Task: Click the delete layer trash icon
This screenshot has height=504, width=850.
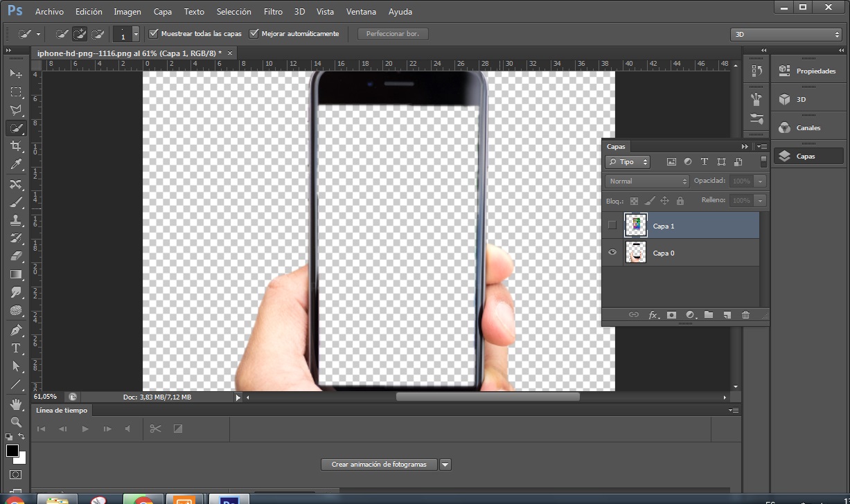Action: point(745,315)
